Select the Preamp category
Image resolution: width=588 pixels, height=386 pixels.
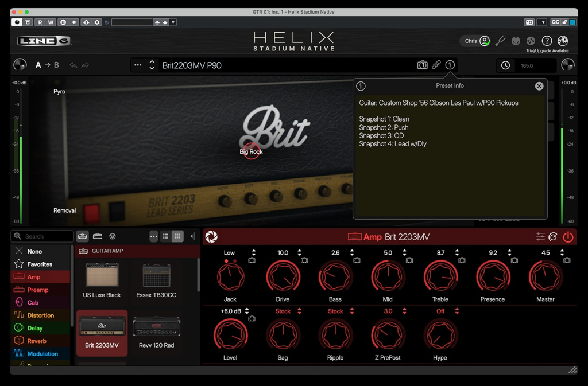[41, 290]
